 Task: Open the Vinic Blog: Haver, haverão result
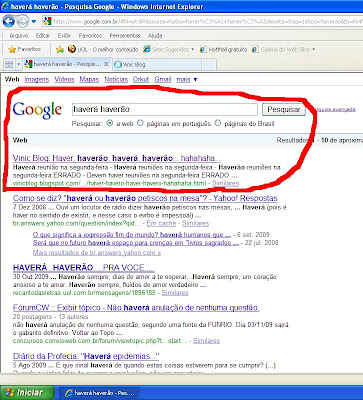pyautogui.click(x=117, y=158)
